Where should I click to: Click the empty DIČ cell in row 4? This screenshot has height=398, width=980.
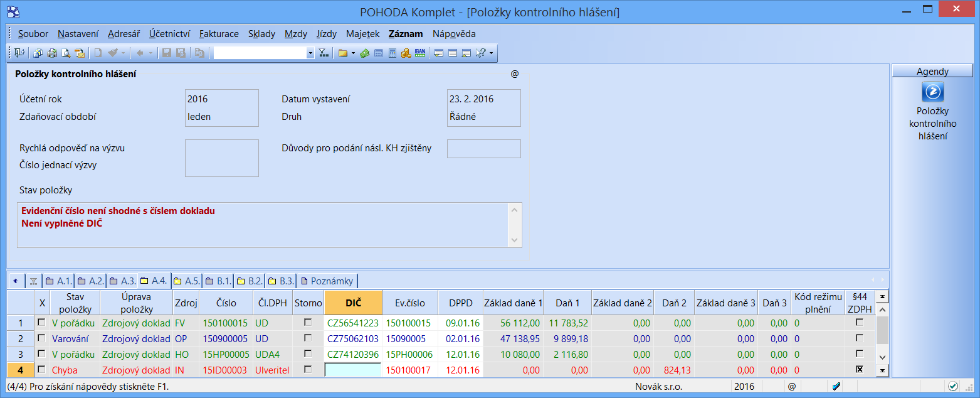[352, 370]
